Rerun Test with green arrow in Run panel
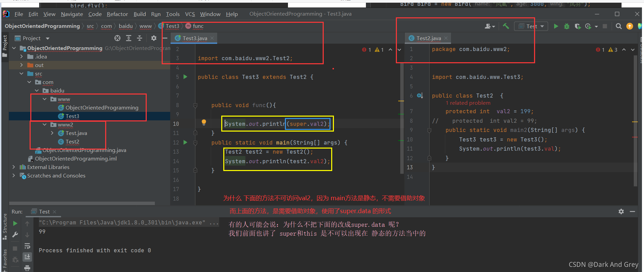The image size is (644, 272). (x=15, y=223)
